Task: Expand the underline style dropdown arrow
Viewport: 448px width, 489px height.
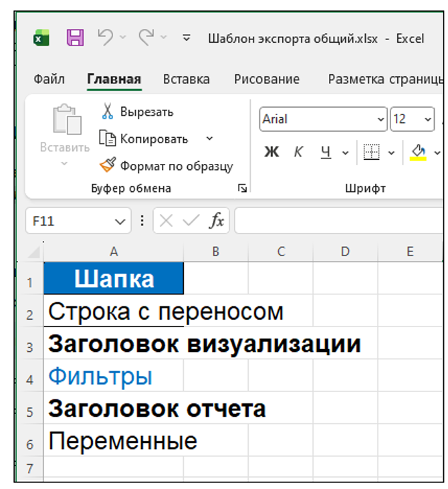Action: (345, 153)
